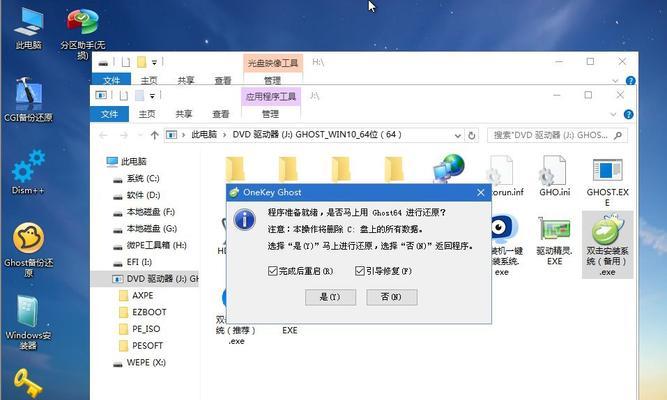Open 管理 tab under 光盘映像工具

point(273,80)
